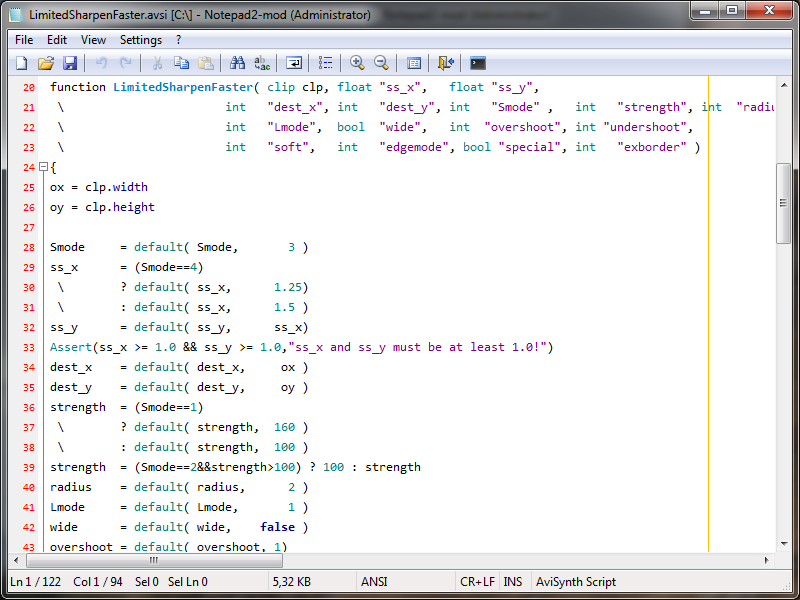Click the Save and Exit door icon
Screen dimensions: 800x600
click(446, 63)
